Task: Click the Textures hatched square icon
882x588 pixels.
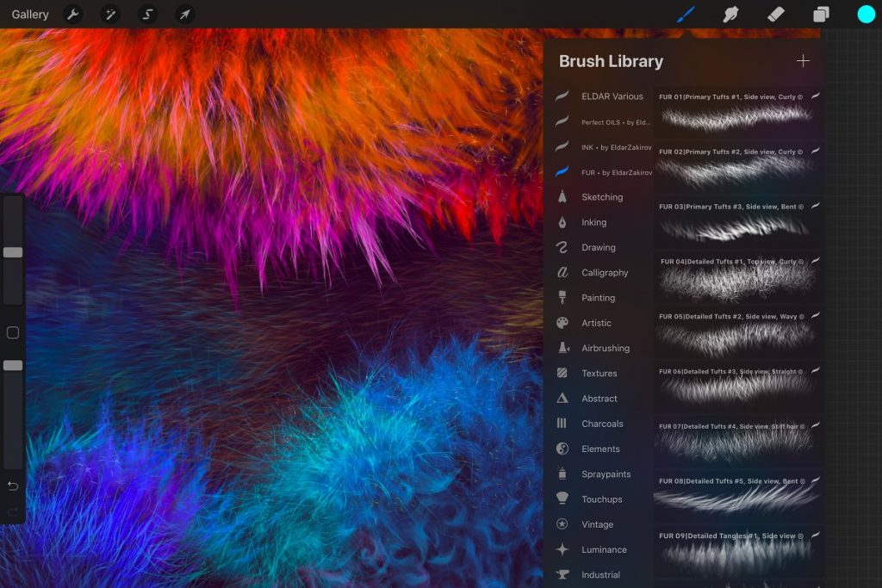Action: (562, 373)
